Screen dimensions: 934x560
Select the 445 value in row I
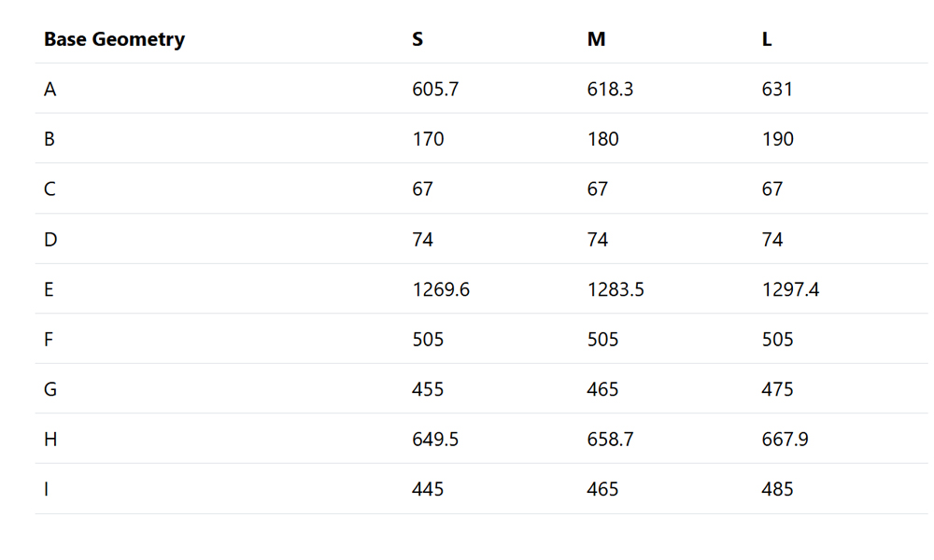428,490
